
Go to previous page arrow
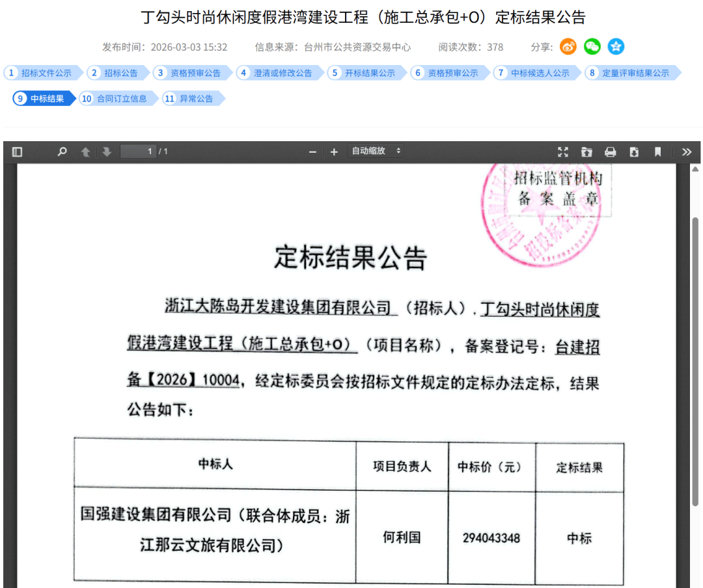(x=85, y=152)
